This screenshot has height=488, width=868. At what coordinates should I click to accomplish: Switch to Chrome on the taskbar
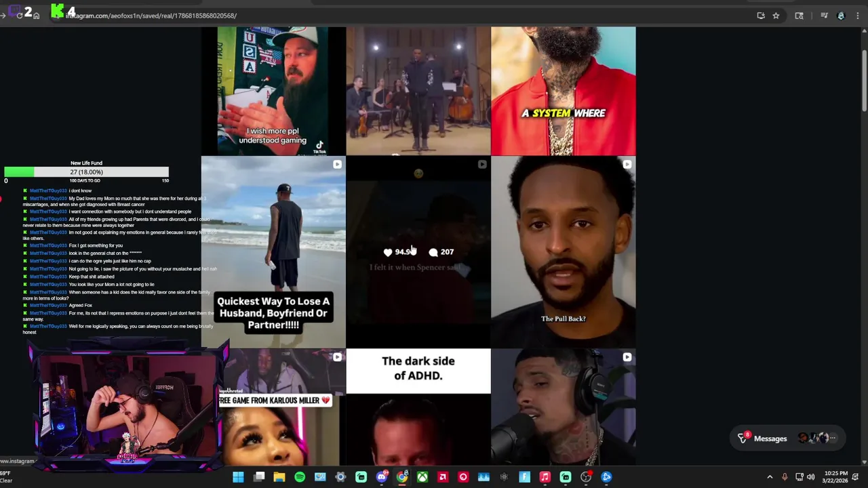(402, 477)
